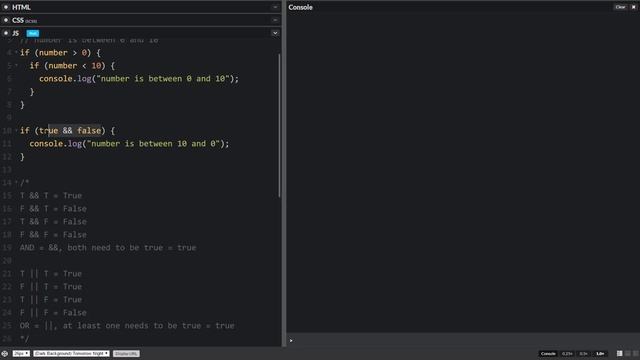Open HTML editor settings gear
This screenshot has width=640, height=360.
point(6,7)
